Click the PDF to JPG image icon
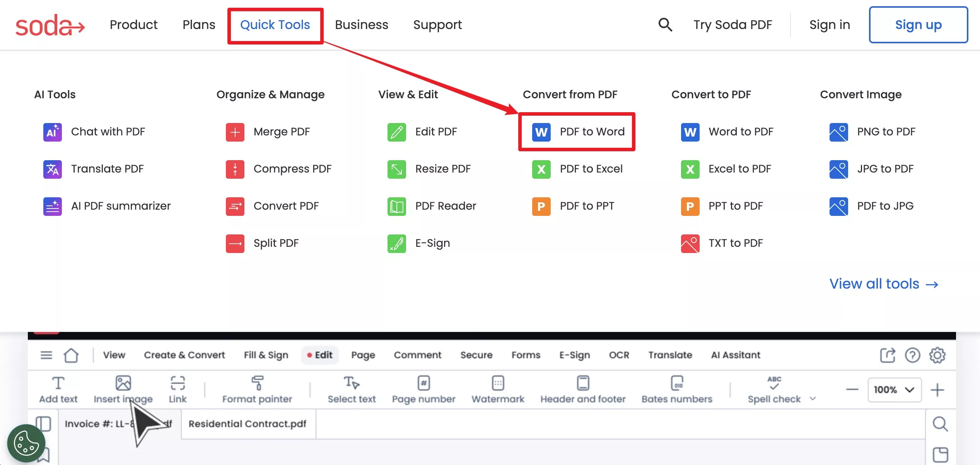 (x=839, y=206)
